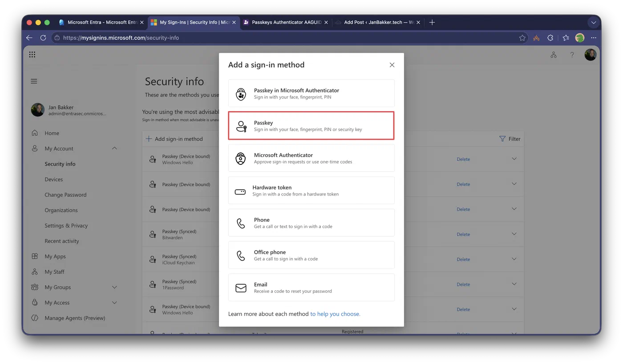623x364 pixels.
Task: Click the Phone handset icon
Action: pyautogui.click(x=241, y=223)
